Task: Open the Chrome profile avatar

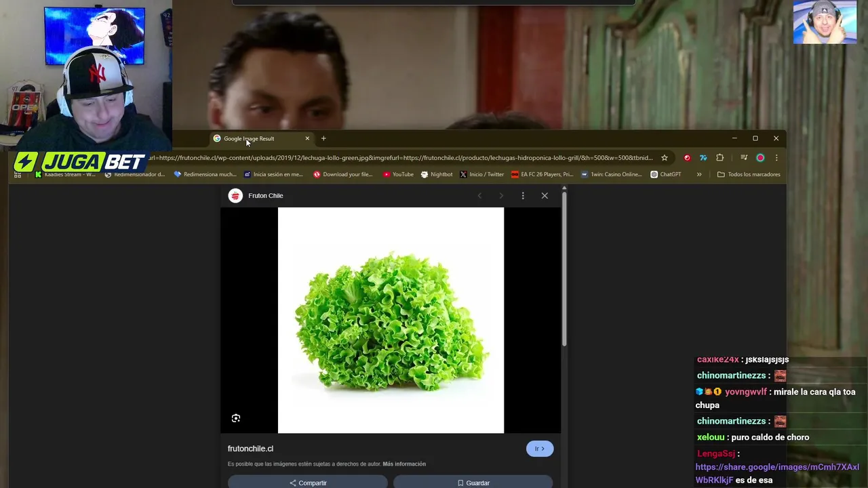Action: pos(760,158)
